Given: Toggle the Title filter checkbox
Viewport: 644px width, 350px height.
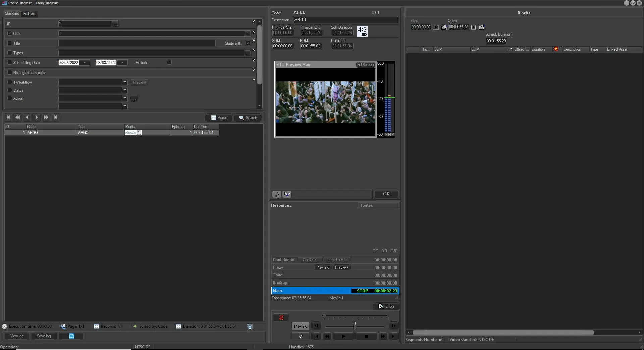Looking at the screenshot, I should (10, 43).
